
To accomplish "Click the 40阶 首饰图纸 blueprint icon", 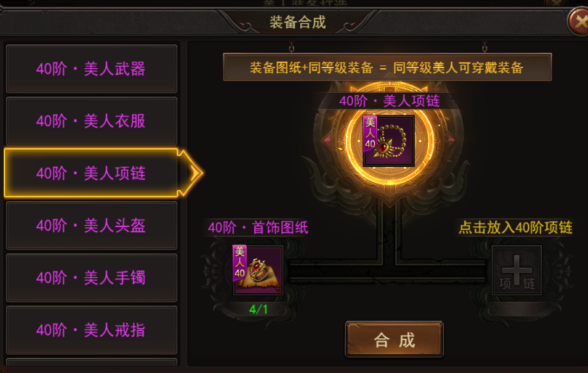I will click(x=257, y=270).
